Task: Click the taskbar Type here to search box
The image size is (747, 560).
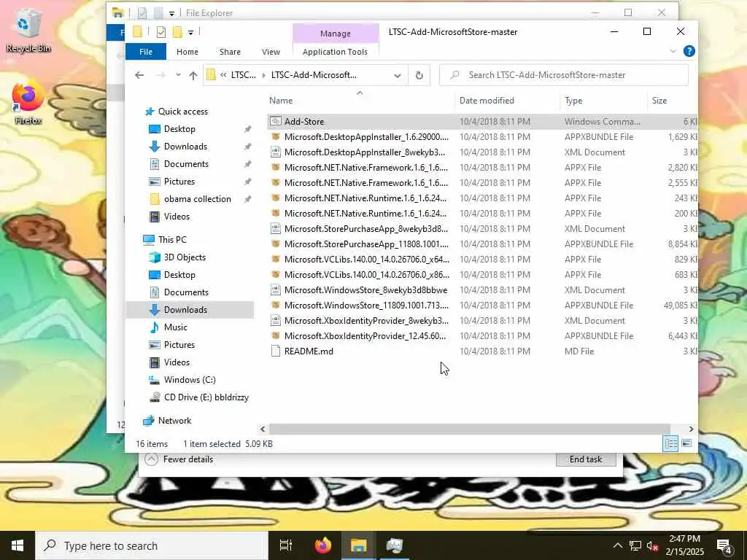Action: [x=152, y=545]
